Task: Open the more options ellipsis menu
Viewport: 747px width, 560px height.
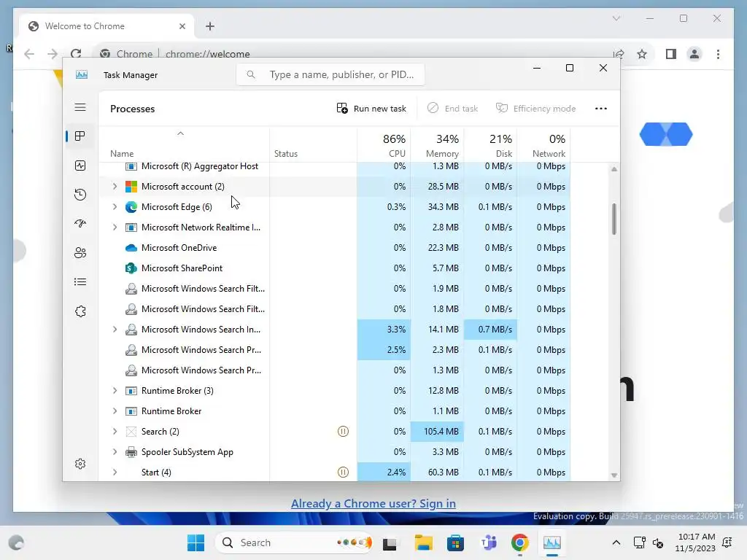Action: 601,109
